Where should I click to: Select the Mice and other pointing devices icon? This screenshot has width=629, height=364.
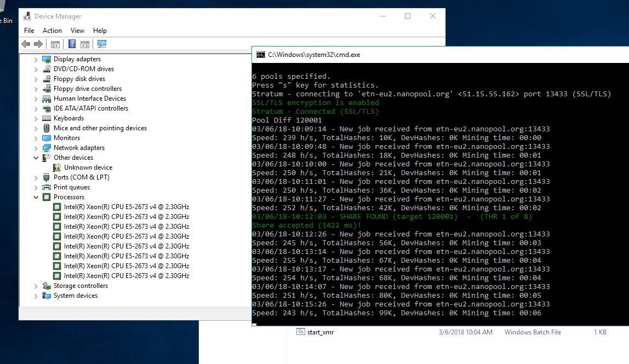tap(47, 128)
